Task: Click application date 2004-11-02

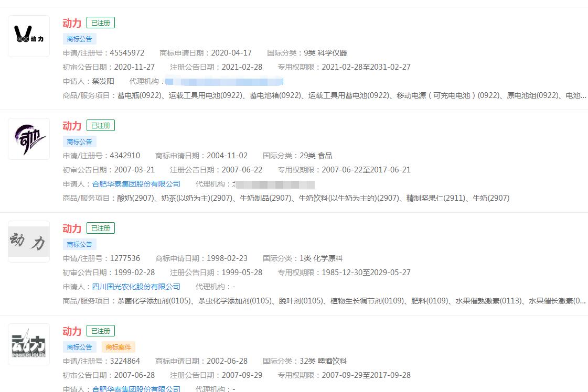Action: coord(227,156)
